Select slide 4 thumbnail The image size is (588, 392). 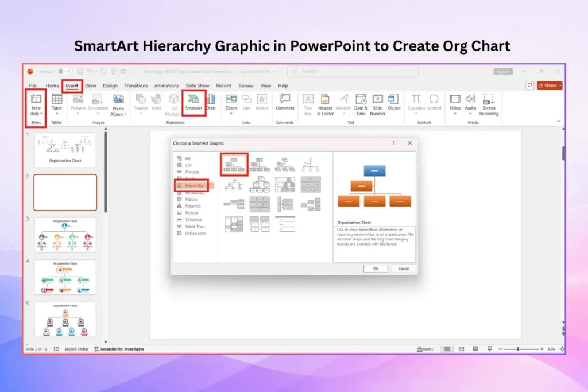point(65,277)
